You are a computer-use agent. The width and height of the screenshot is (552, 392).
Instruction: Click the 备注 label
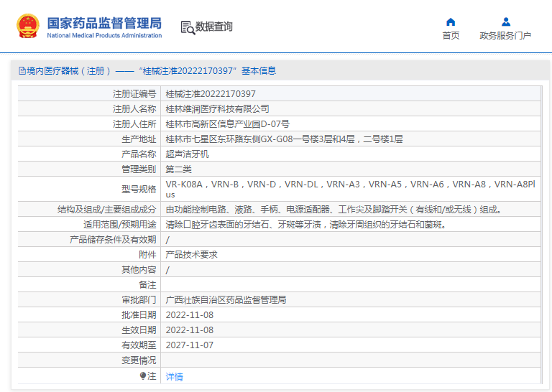point(147,285)
